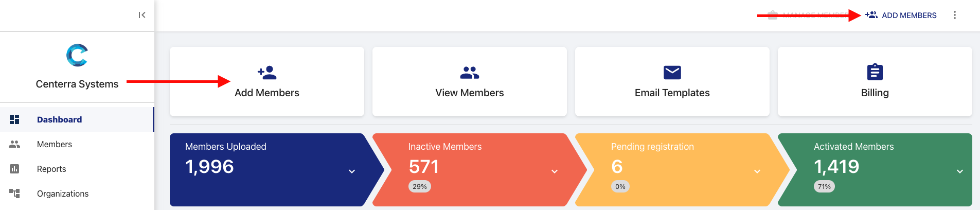Click the Organizations hierarchy icon in sidebar
The image size is (980, 210).
click(14, 194)
